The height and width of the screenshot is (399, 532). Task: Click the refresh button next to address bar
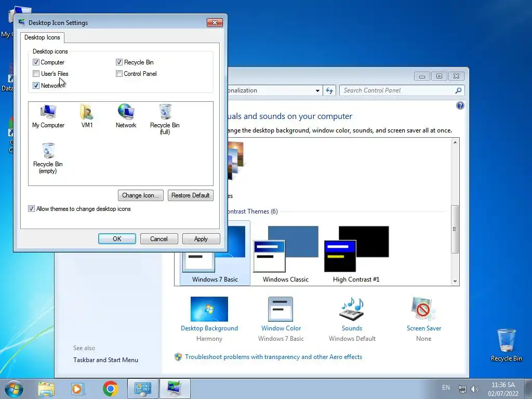(329, 90)
